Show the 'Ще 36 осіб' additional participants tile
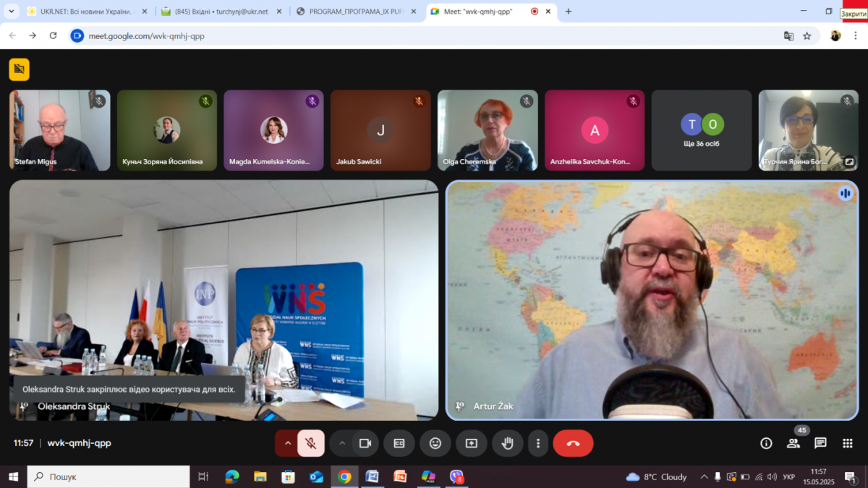Viewport: 868px width, 488px height. pos(702,130)
